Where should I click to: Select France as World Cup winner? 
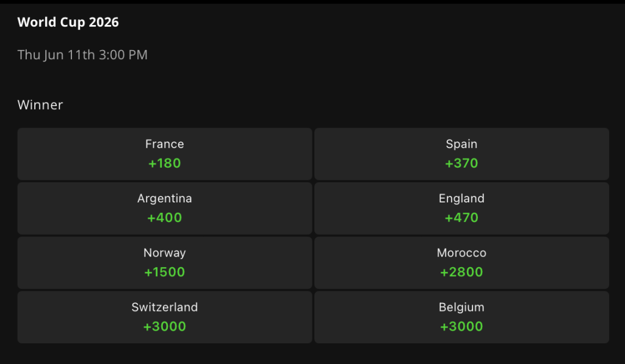click(x=165, y=154)
